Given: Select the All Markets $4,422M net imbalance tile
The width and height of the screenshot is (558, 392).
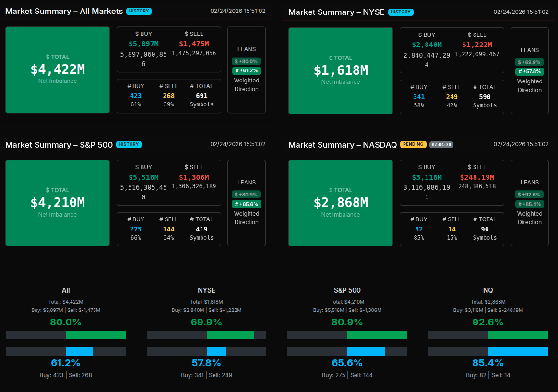Looking at the screenshot, I should click(x=58, y=70).
